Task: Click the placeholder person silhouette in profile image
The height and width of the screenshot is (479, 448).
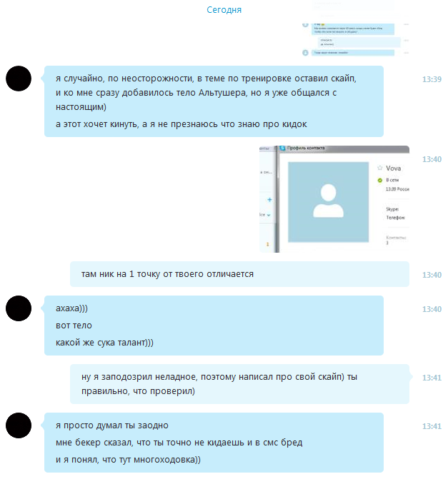Action: point(328,201)
